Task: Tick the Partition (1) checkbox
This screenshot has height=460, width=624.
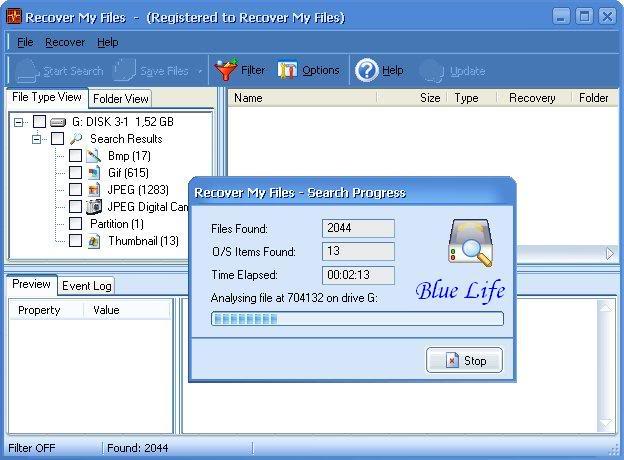Action: [x=75, y=223]
